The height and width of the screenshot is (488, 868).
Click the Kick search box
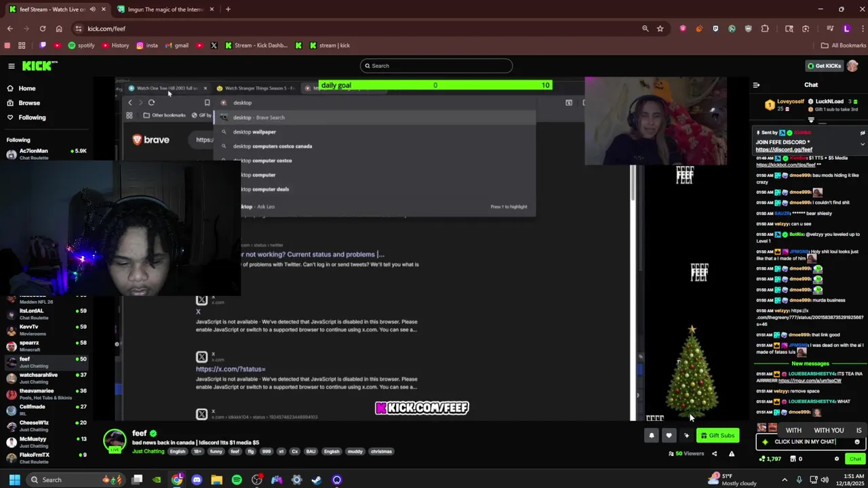point(436,66)
